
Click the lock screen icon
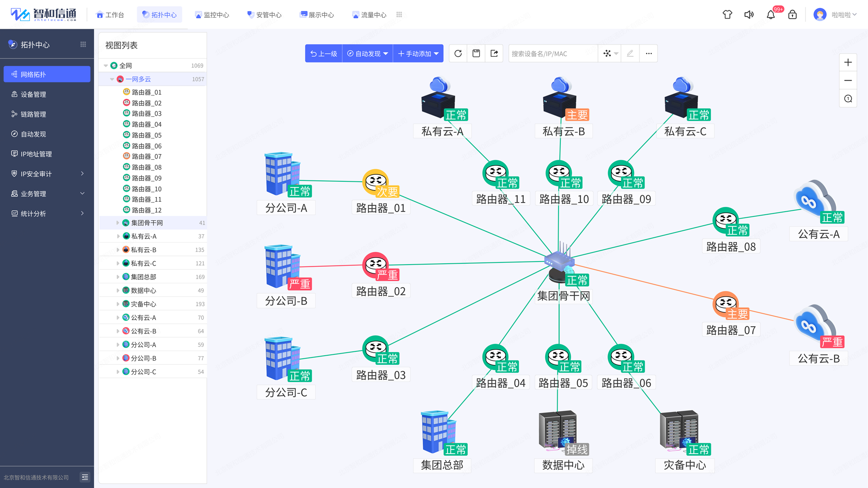[x=792, y=14]
